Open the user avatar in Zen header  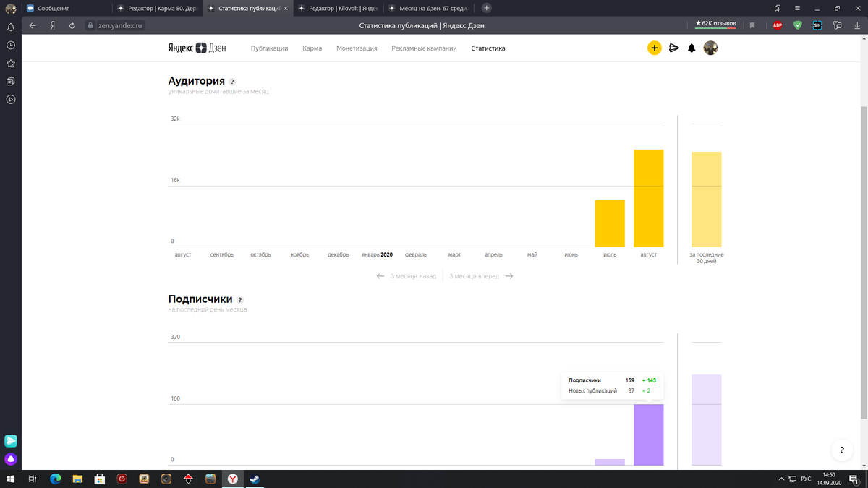click(x=710, y=48)
